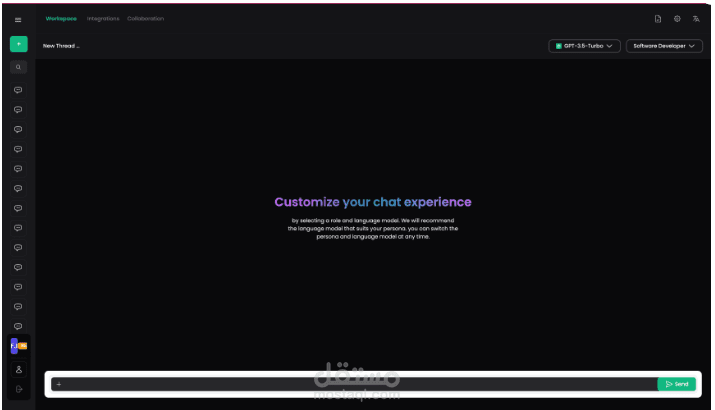Click the logout icon in the sidebar
715x410 pixels.
coord(19,389)
